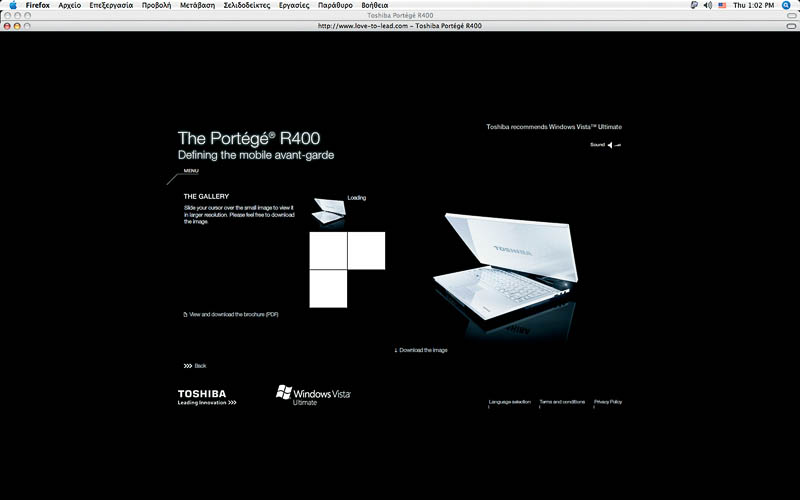Screen dimensions: 800x500
Task: Click the toolbar toggle pill of front window
Action: 791,26
